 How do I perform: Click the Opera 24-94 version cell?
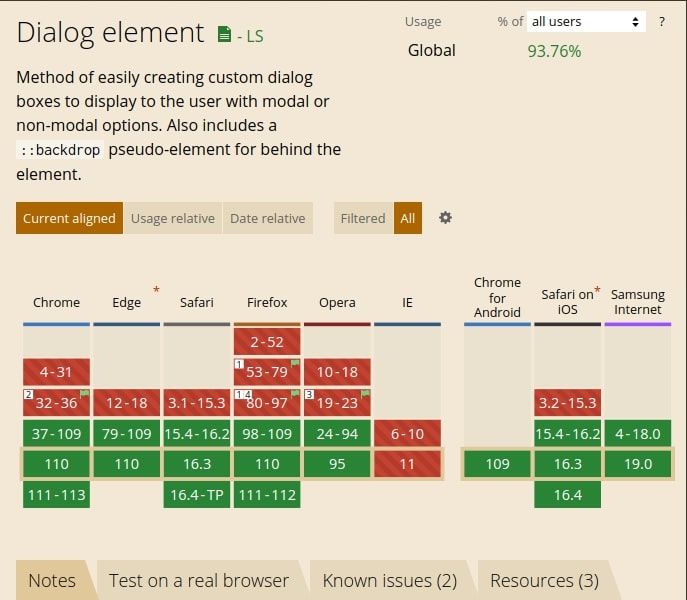click(x=337, y=433)
